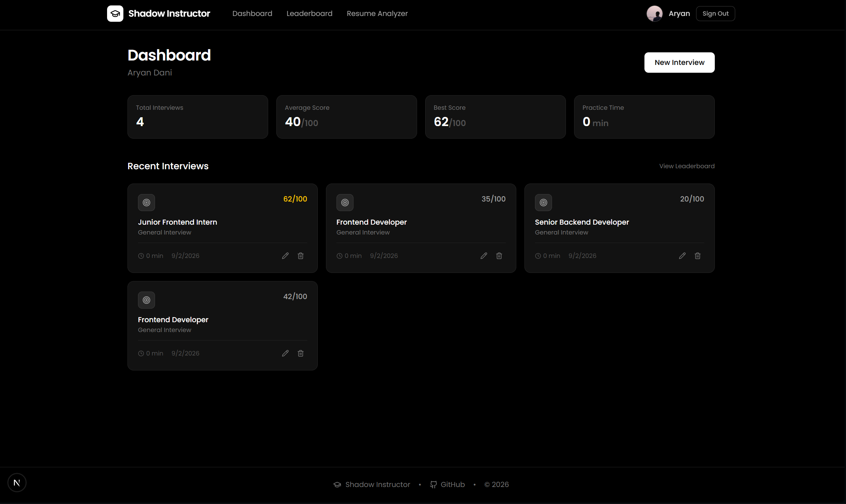Open the Resume Analyzer nav item
Viewport: 846px width, 504px height.
click(377, 14)
